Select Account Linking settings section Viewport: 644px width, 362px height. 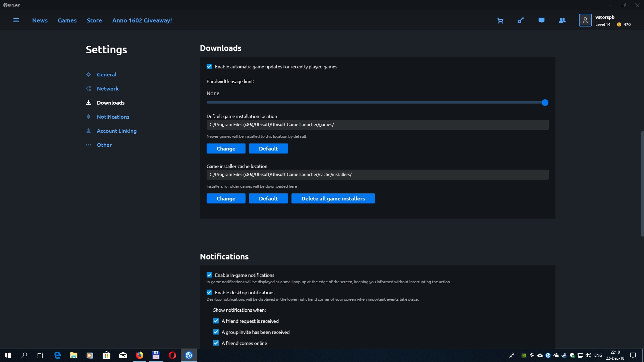tap(116, 131)
